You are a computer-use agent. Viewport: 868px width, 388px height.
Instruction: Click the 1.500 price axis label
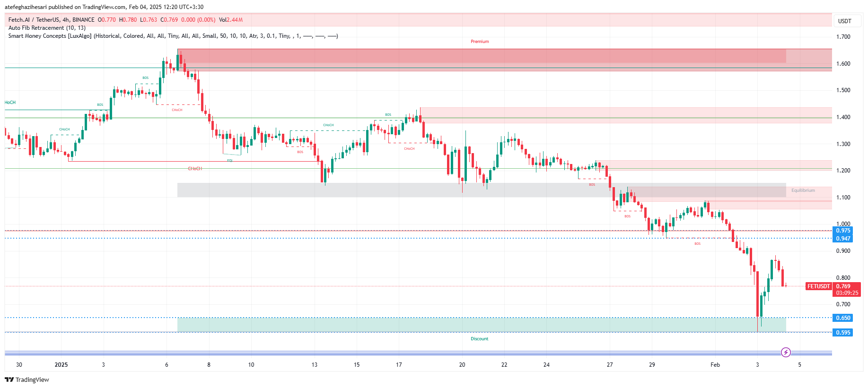point(843,90)
